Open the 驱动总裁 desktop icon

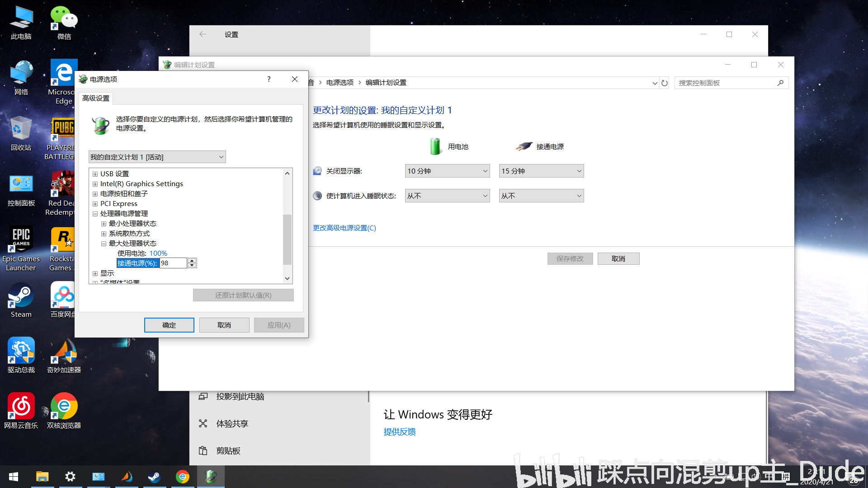[21, 356]
